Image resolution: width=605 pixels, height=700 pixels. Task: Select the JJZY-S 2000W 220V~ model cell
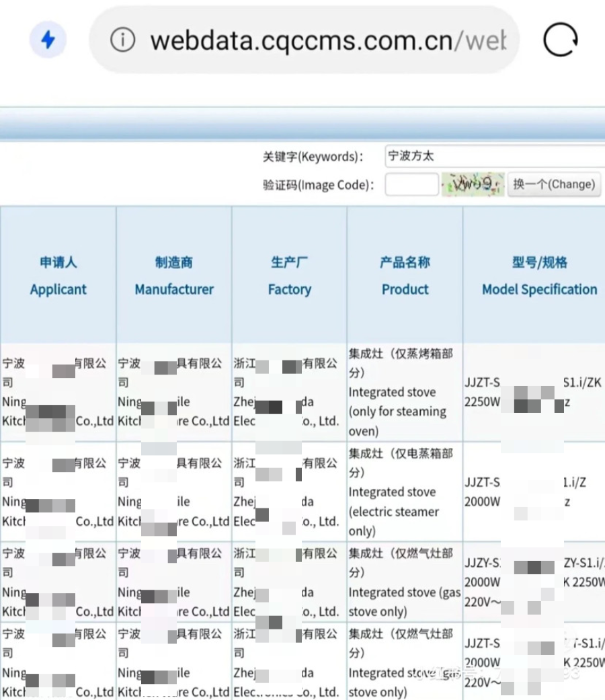click(534, 582)
